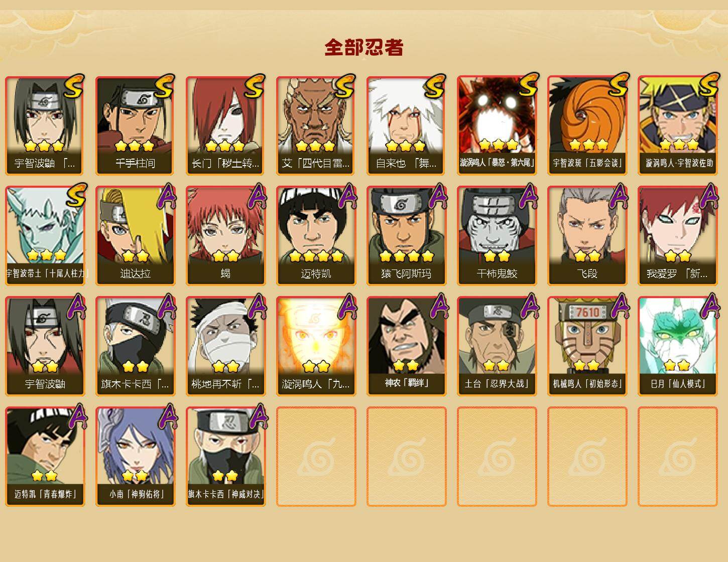Choose the 小南「神驹佑将」 card

click(136, 457)
